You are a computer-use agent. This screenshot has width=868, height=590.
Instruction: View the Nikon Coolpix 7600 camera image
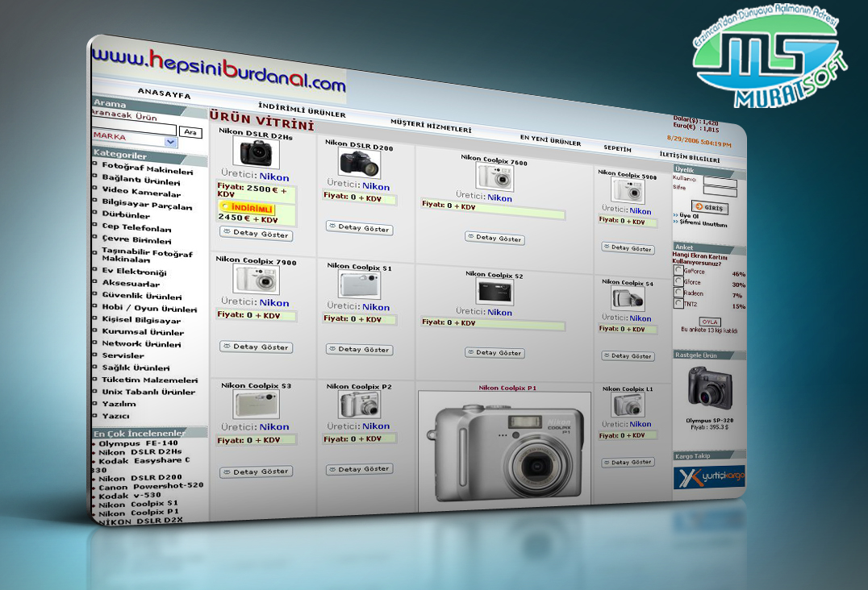tap(495, 178)
